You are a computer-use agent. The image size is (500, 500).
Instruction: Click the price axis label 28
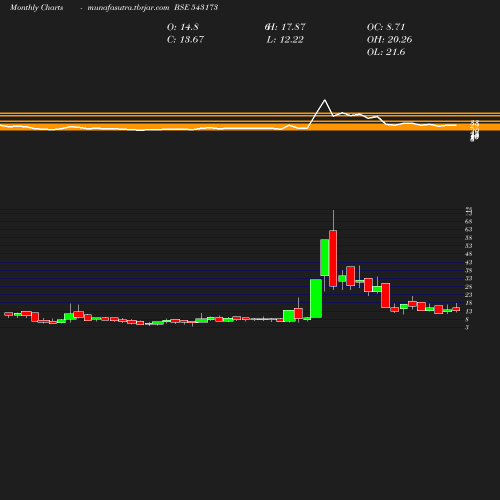tap(468, 287)
